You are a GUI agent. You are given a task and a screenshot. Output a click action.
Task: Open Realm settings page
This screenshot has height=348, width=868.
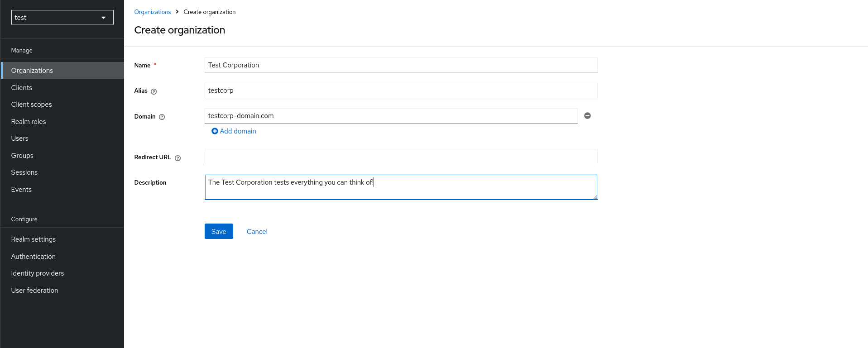(x=34, y=239)
